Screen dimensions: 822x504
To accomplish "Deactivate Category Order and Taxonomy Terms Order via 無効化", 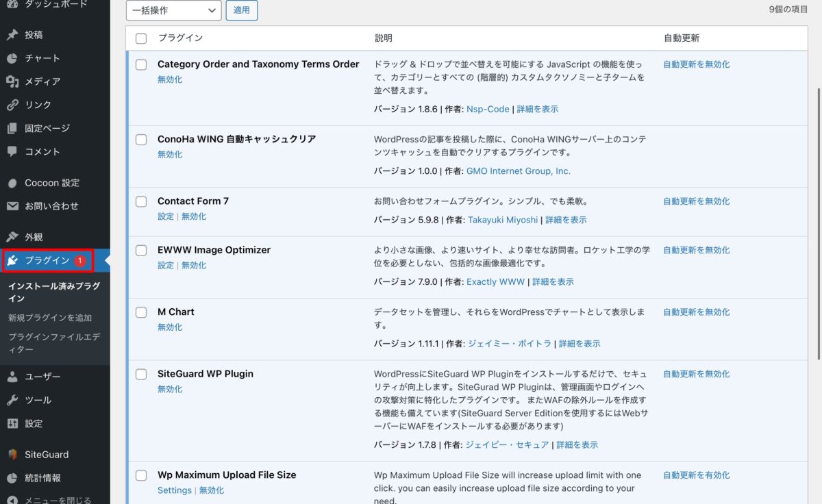I will pyautogui.click(x=170, y=79).
